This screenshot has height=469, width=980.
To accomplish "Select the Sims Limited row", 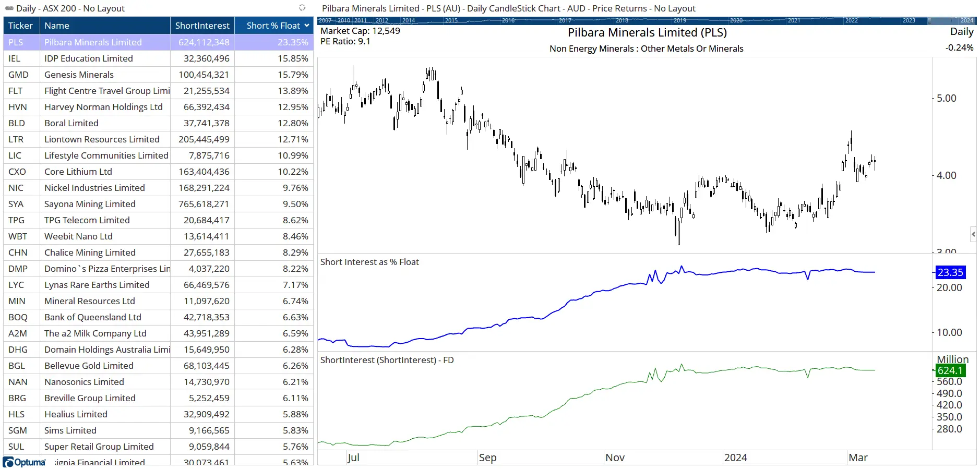I will pyautogui.click(x=158, y=430).
